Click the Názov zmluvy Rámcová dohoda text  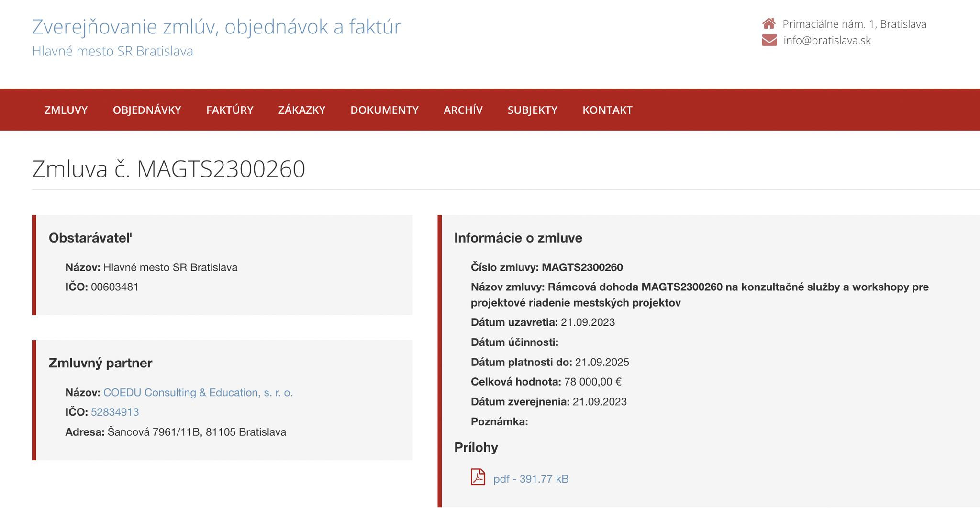[700, 295]
